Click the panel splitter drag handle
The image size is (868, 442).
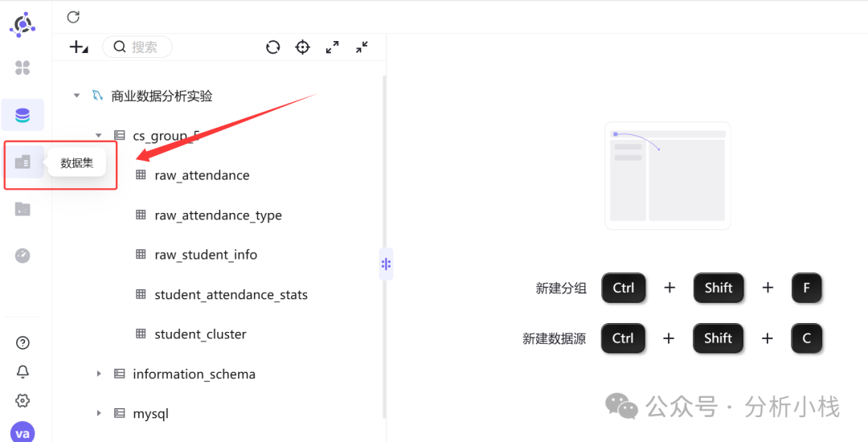click(x=386, y=264)
